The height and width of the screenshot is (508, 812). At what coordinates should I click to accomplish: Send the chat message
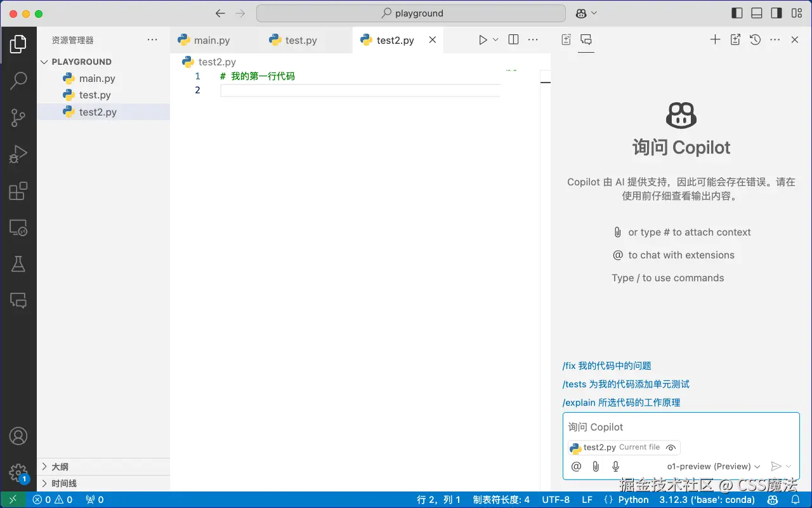[775, 466]
